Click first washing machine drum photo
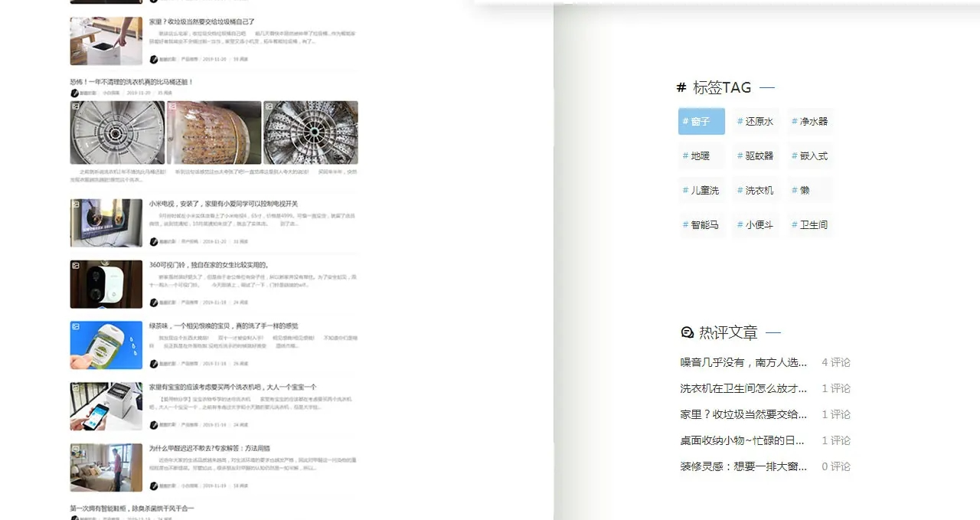980x520 pixels. (117, 132)
